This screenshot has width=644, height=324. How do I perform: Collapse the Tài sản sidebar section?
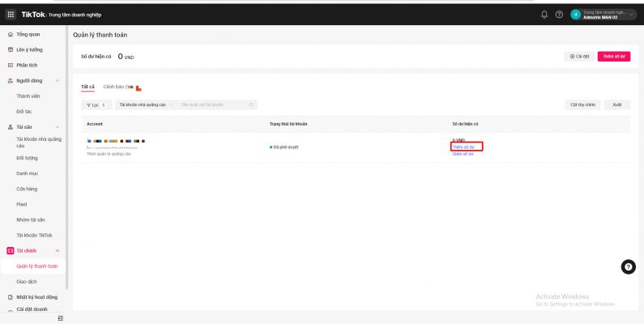pyautogui.click(x=57, y=127)
